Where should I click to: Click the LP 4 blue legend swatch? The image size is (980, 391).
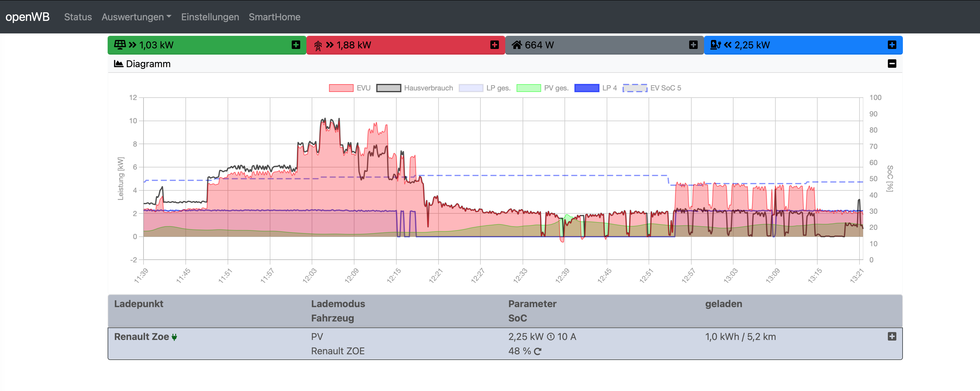[586, 88]
